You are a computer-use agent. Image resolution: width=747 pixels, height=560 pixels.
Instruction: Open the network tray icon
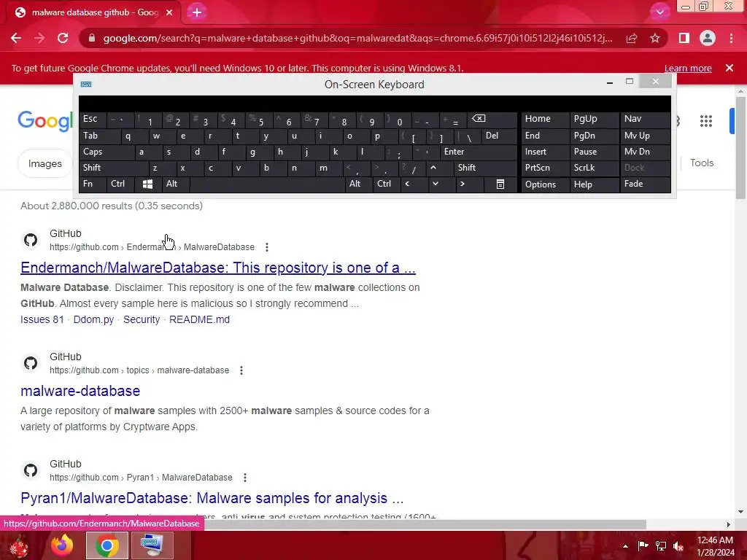(x=661, y=546)
